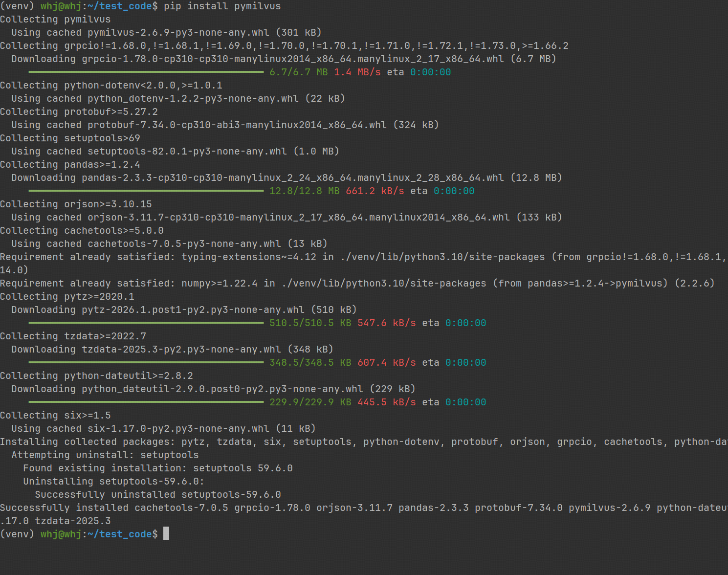
Task: Click the 'Found existing installation' line
Action: pyautogui.click(x=157, y=468)
